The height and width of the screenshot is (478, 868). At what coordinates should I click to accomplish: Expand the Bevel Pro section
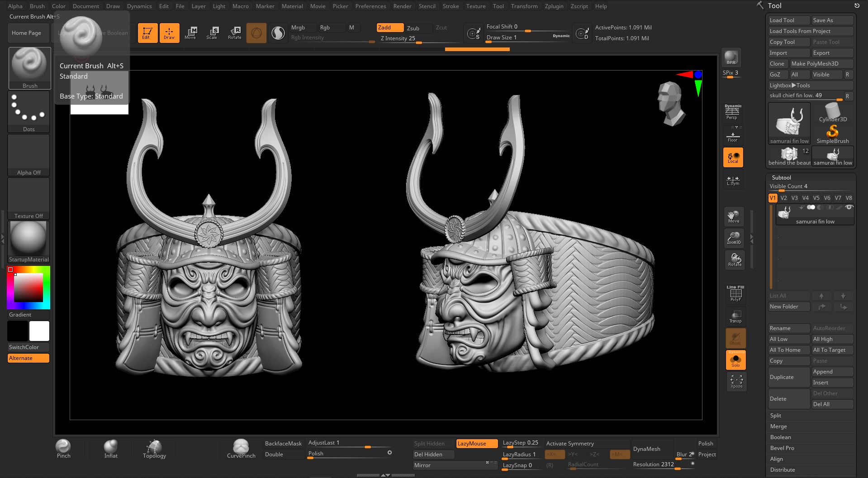click(x=782, y=448)
